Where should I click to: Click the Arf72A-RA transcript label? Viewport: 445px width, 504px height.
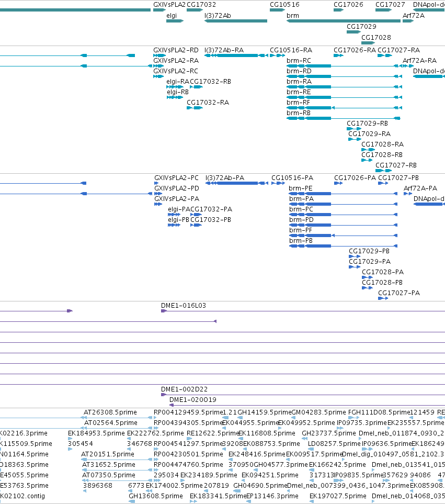419,61
